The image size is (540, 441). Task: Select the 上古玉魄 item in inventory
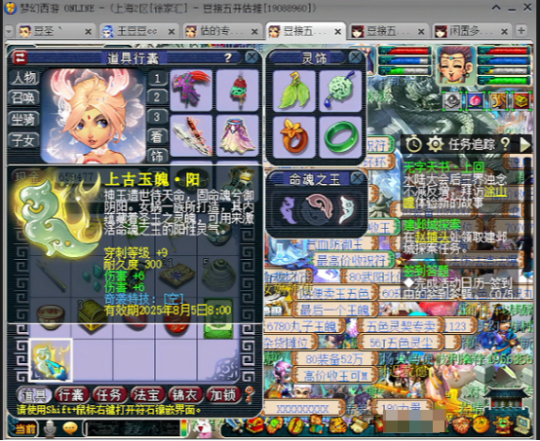(51, 360)
